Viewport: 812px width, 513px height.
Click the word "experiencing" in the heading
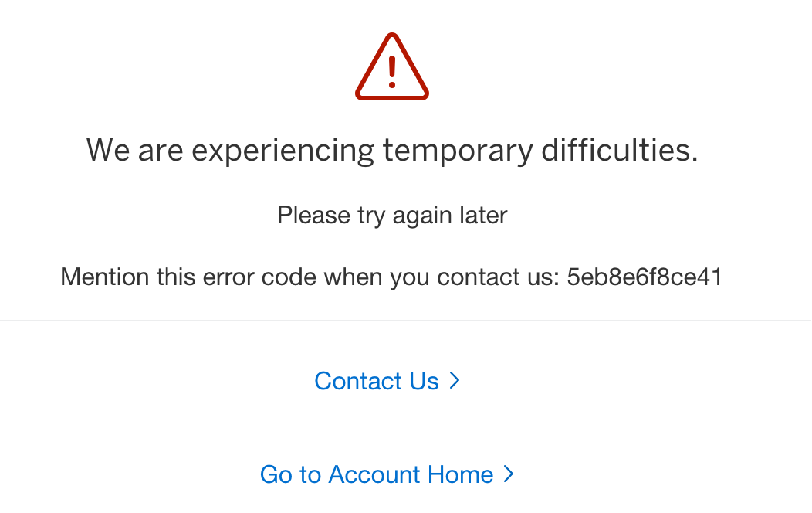tap(283, 149)
